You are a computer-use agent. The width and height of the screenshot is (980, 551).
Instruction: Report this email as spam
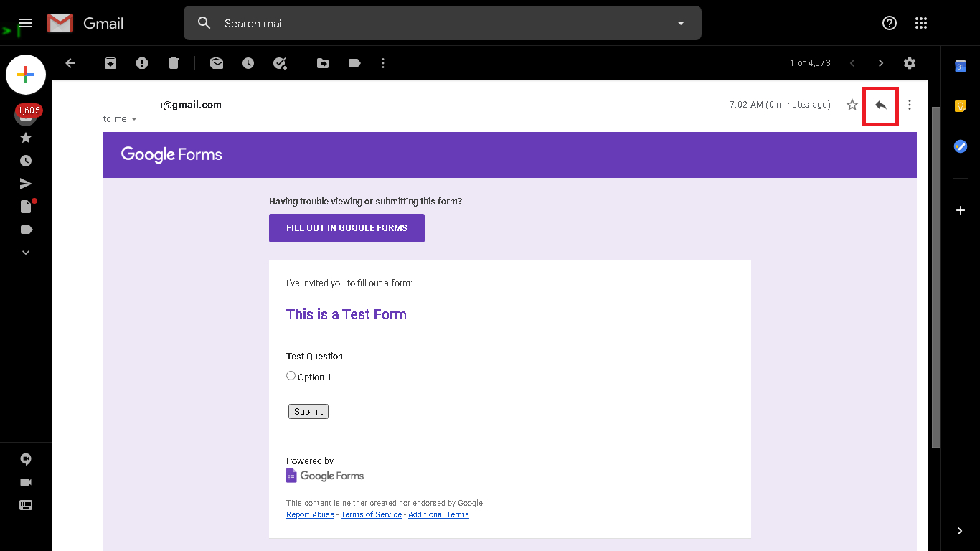pyautogui.click(x=142, y=63)
